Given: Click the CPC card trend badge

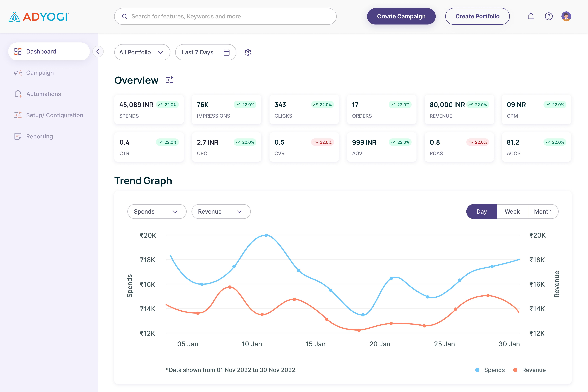Looking at the screenshot, I should [245, 142].
